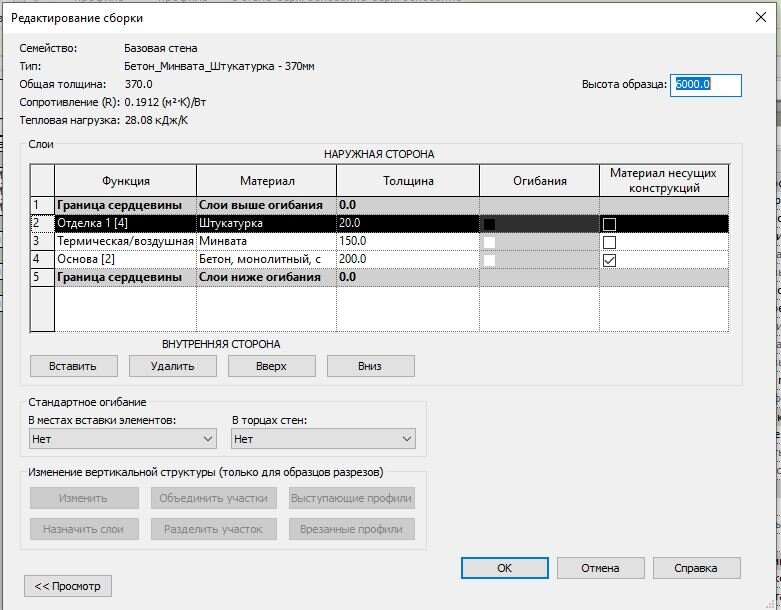The width and height of the screenshot is (781, 610).
Task: Move layer up with Вверх button
Action: point(271,366)
